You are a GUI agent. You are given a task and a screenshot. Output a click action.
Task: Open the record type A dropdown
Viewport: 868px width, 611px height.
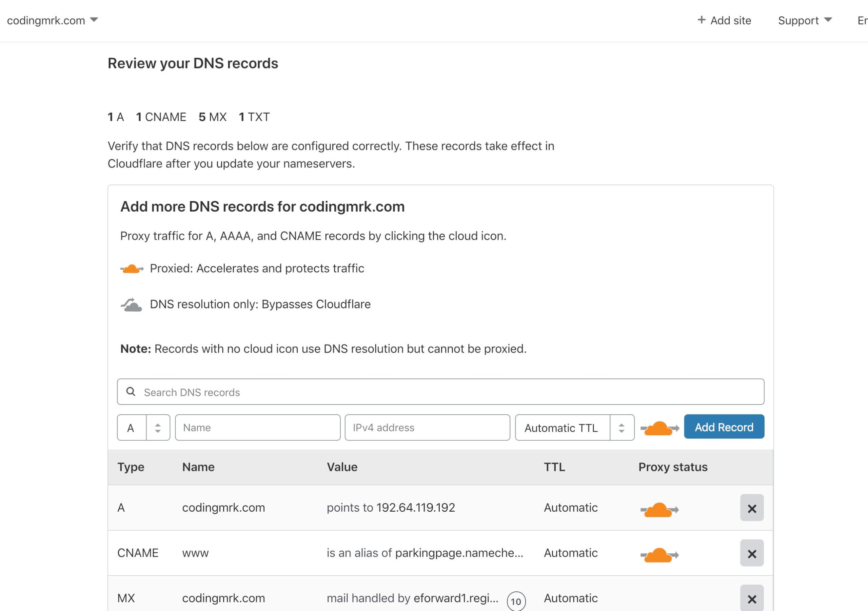(143, 428)
